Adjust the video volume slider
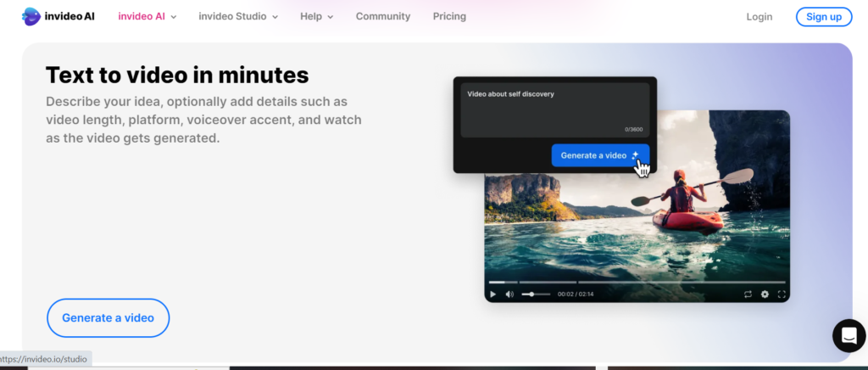The height and width of the screenshot is (370, 868). 536,294
